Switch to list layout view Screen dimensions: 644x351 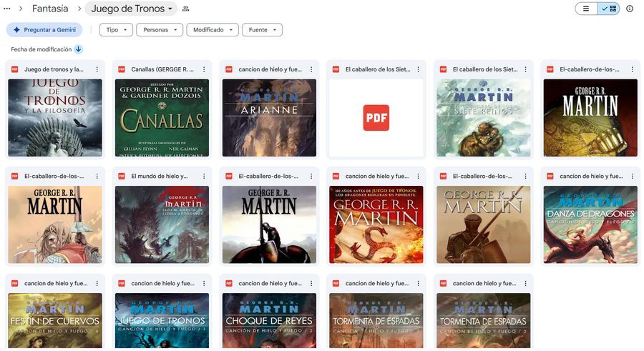(586, 9)
